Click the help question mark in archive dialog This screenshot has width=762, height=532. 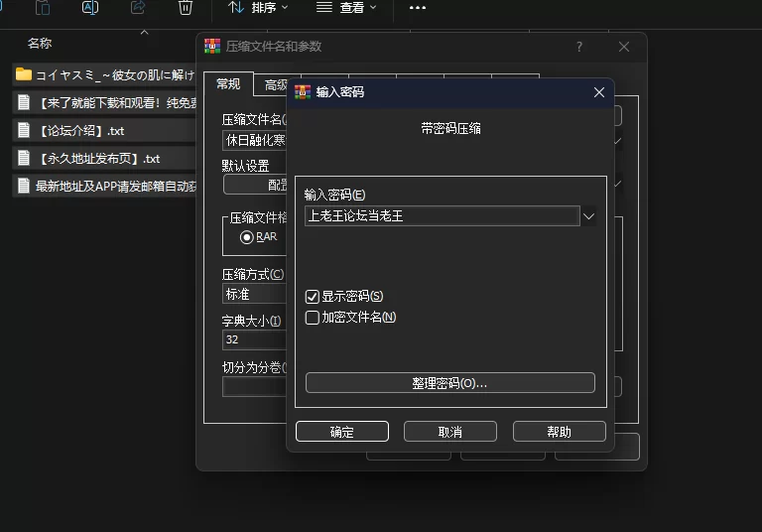pyautogui.click(x=579, y=47)
